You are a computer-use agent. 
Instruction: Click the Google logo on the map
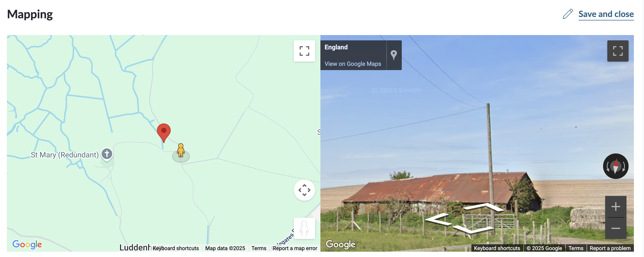point(27,245)
